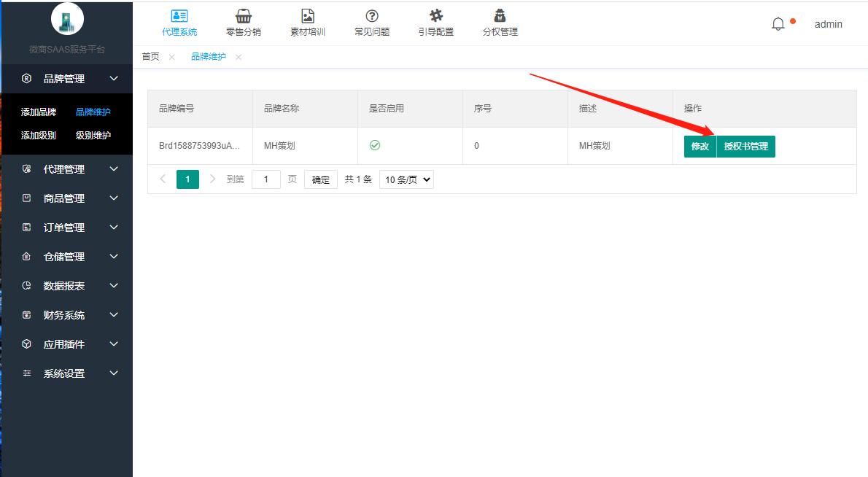Open the 引导配置 gear icon
Screen dimensions: 868x477
436,16
